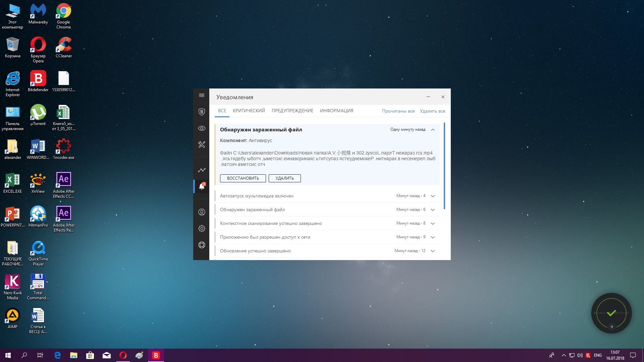Image resolution: width=644 pixels, height=362 pixels.
Task: Switch to the ПРЕДУПРЕЖДЕНИЕ tab
Action: (x=292, y=111)
